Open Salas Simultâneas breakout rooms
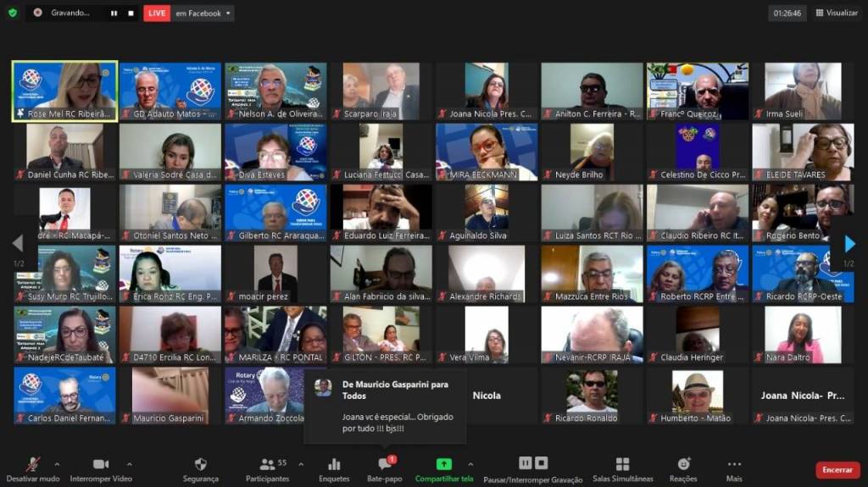The height and width of the screenshot is (487, 868). point(622,468)
